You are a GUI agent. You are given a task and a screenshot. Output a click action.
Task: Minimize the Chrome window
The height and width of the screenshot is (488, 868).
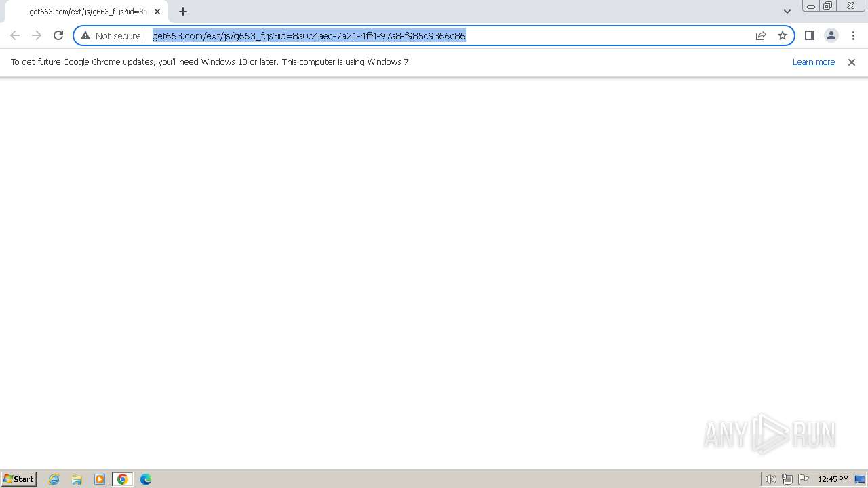point(810,5)
